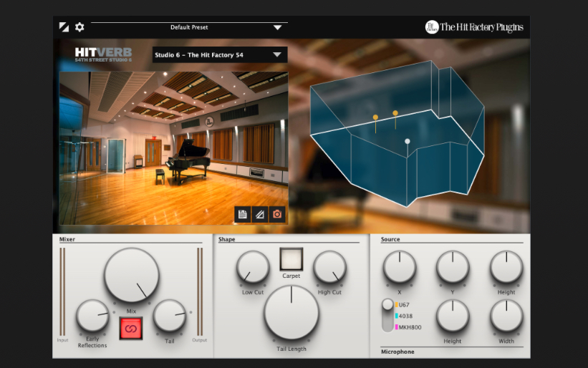This screenshot has height=368, width=588.
Task: Click the camera photo icon
Action: [277, 213]
